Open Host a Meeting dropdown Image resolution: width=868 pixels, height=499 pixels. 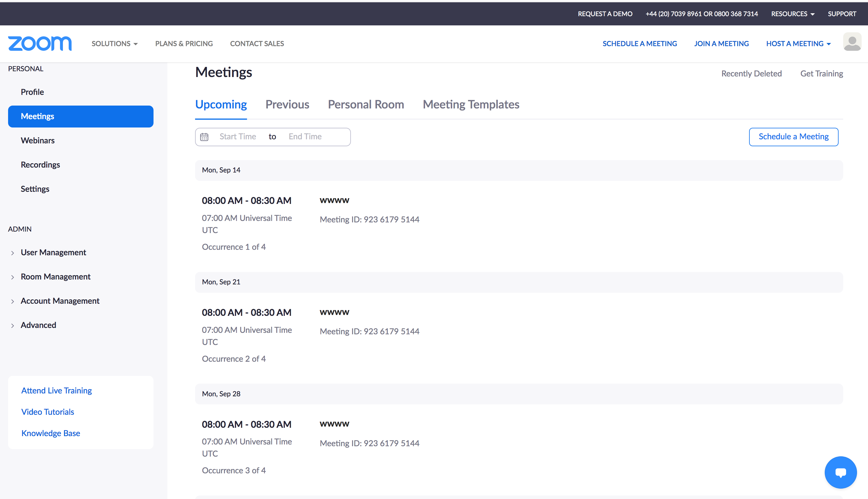click(798, 44)
